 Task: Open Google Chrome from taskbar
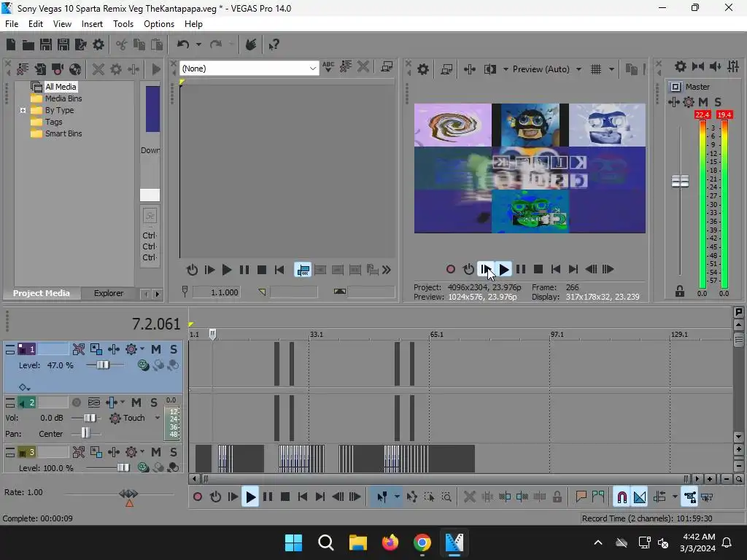pyautogui.click(x=422, y=542)
